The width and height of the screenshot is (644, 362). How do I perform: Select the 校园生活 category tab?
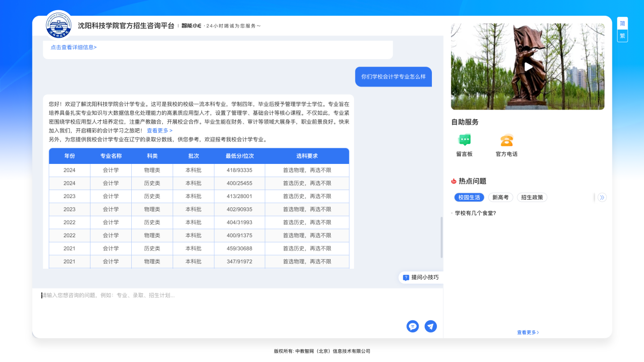pos(469,198)
